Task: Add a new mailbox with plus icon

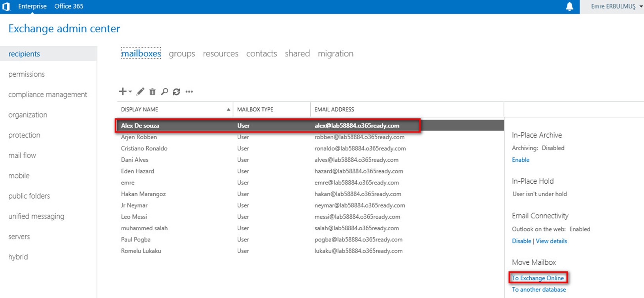Action: 123,91
